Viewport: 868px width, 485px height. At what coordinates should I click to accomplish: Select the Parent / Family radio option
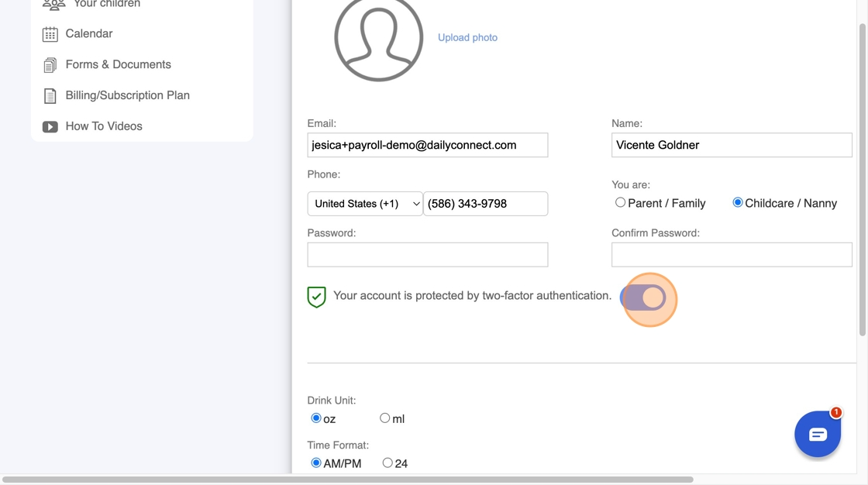620,203
